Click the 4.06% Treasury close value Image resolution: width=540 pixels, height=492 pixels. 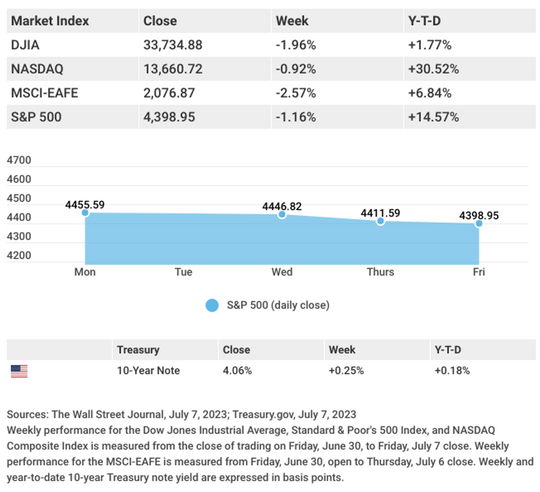coord(237,370)
